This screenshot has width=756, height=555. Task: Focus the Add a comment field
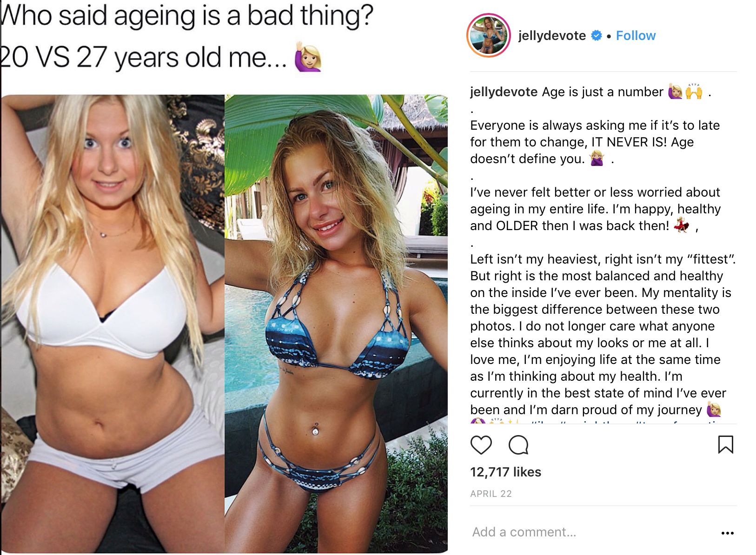point(590,532)
